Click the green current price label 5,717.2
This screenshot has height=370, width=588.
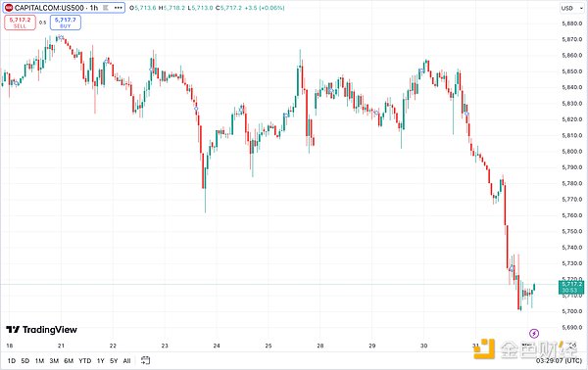(x=571, y=287)
